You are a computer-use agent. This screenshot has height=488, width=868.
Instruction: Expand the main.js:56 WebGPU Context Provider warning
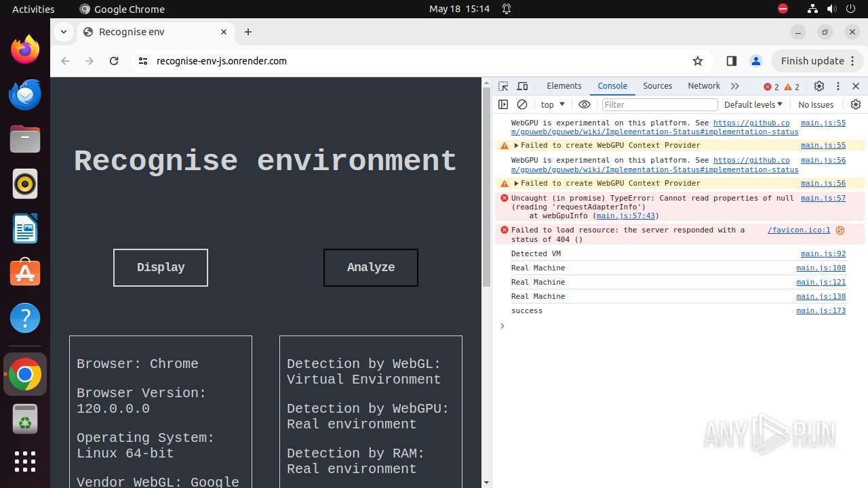point(516,184)
